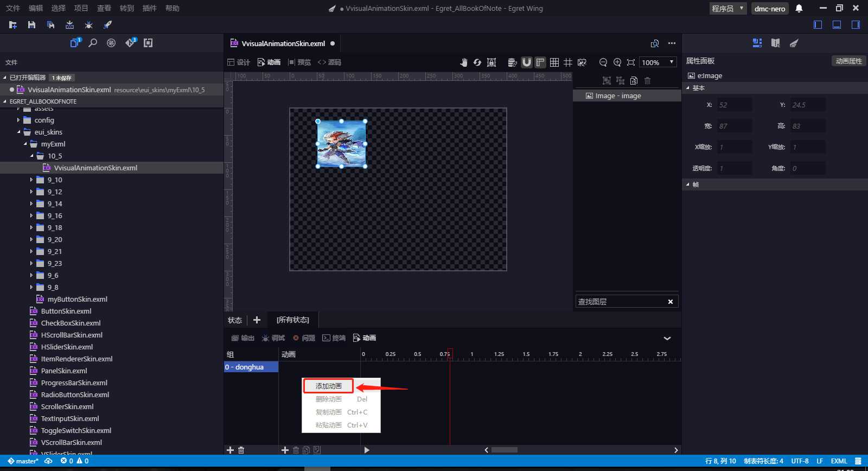Play the animation timeline
This screenshot has width=868, height=471.
(367, 450)
